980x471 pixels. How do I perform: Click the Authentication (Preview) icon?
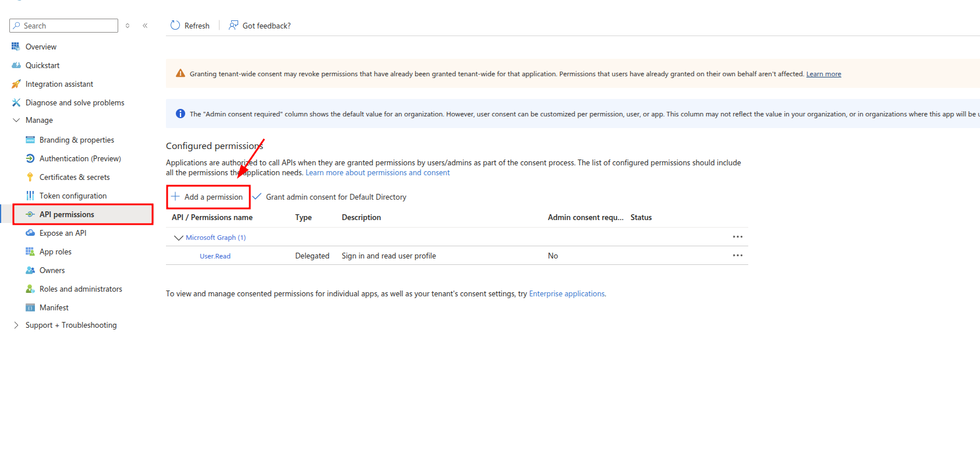(30, 158)
